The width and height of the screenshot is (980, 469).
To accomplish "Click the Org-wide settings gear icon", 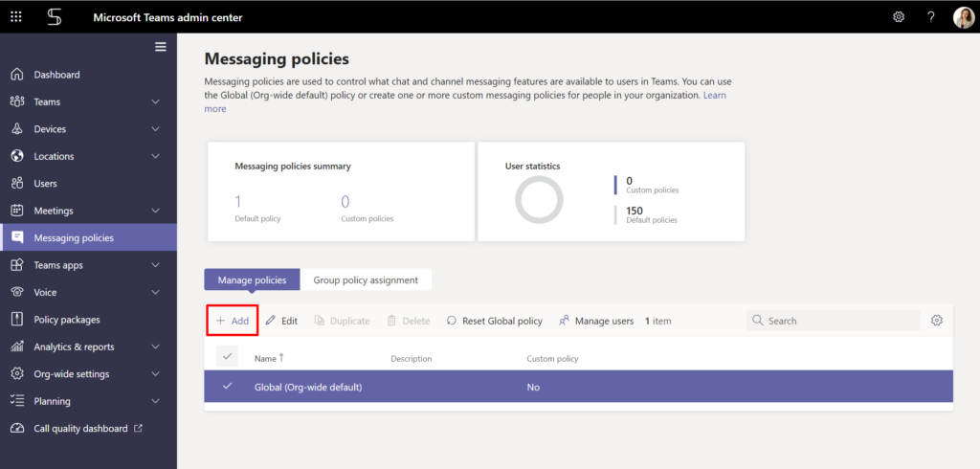I will click(17, 374).
